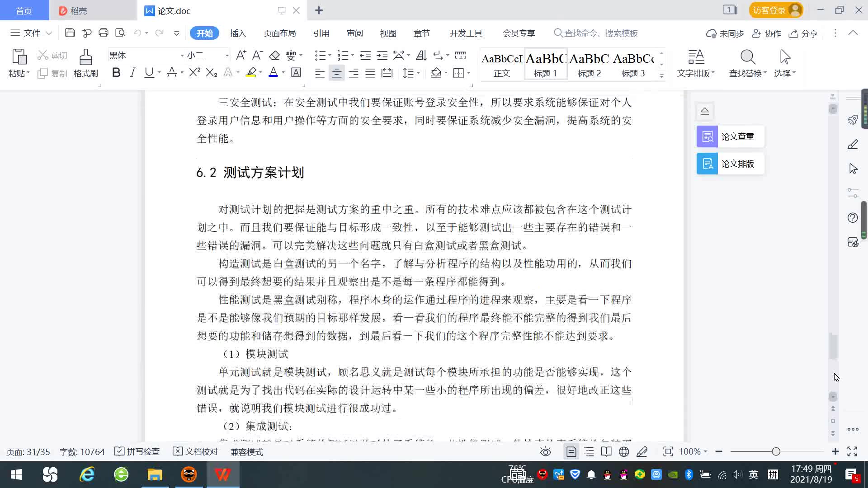868x488 pixels.
Task: Click the 论文查重 button
Action: coord(730,136)
